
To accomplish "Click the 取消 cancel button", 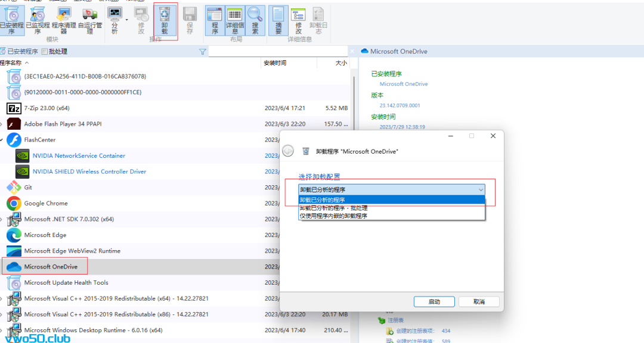I will (479, 301).
